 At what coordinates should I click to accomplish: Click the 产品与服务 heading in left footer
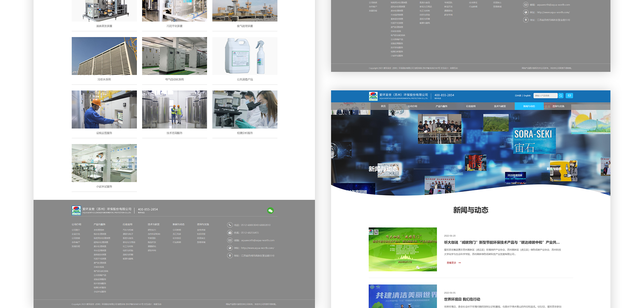[100, 224]
